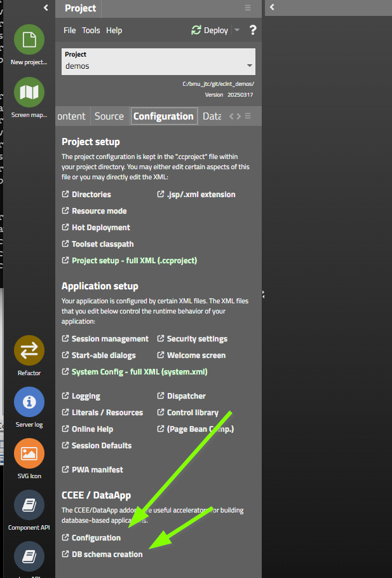Open the DB schema creation link
Image resolution: width=392 pixels, height=578 pixels.
[x=107, y=554]
